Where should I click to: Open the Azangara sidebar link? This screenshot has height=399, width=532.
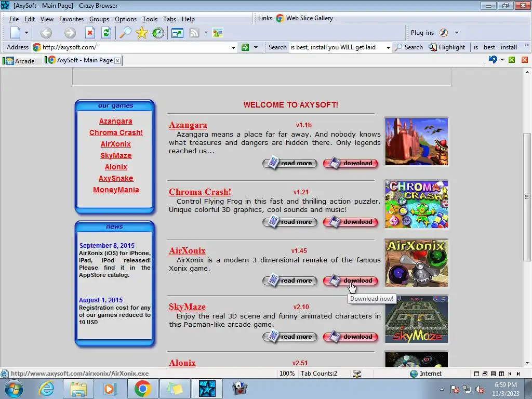click(116, 121)
